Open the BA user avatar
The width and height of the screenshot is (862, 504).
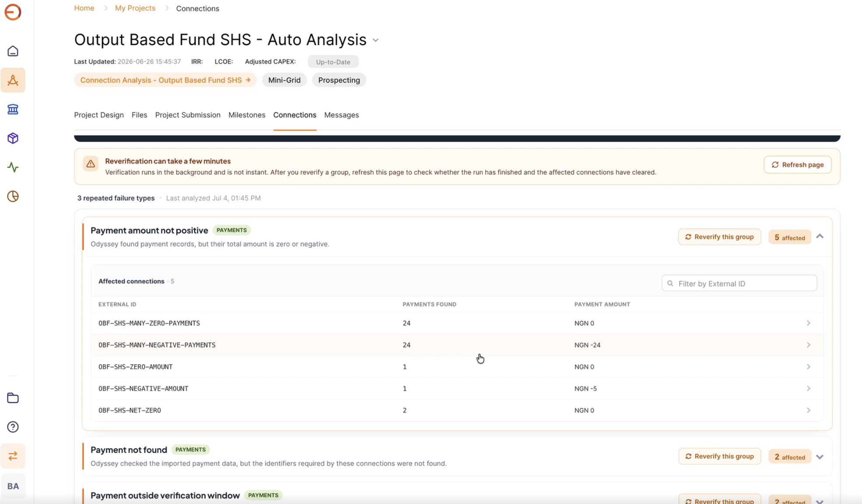click(x=13, y=486)
